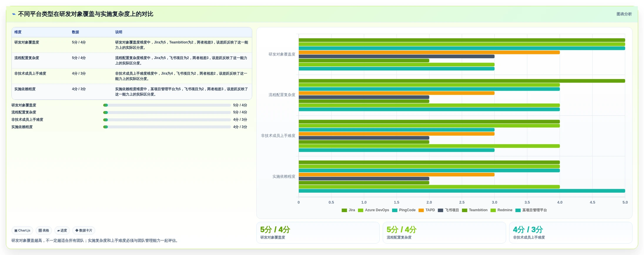Click the 流程配置复杂度 axis label on chart
Image resolution: width=644 pixels, height=255 pixels.
pyautogui.click(x=282, y=95)
